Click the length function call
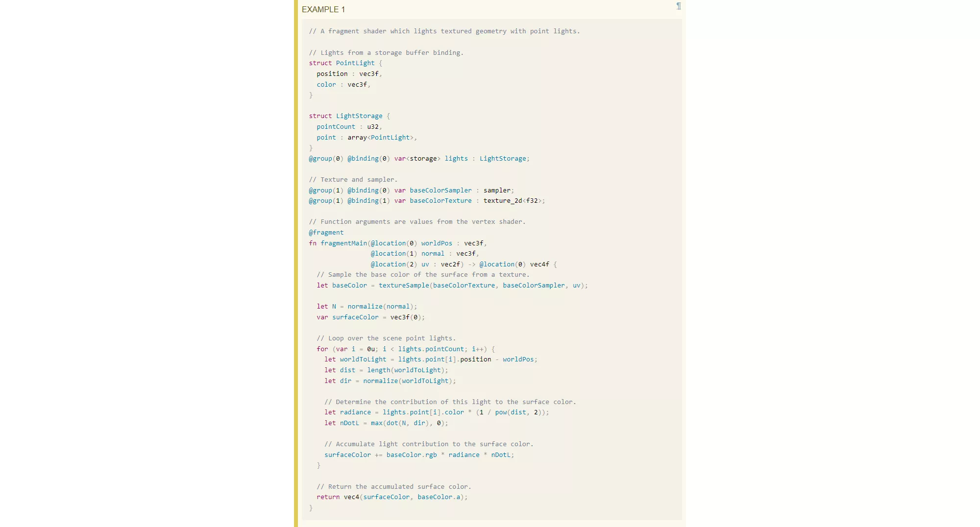980x527 pixels. [x=378, y=370]
